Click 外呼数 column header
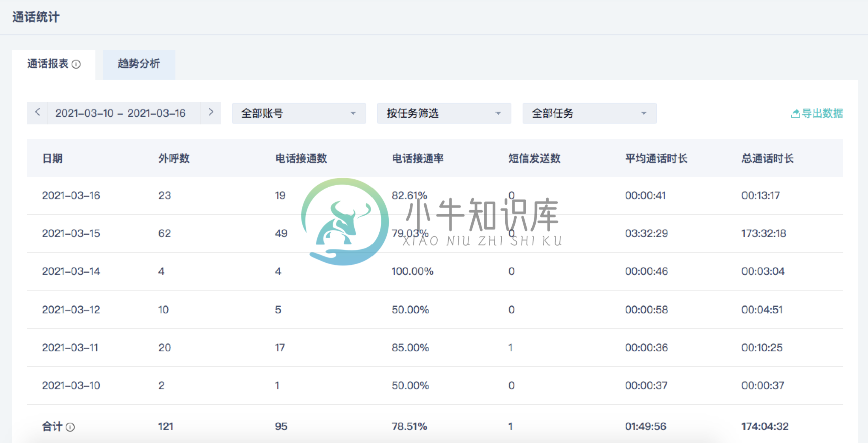 pos(174,159)
